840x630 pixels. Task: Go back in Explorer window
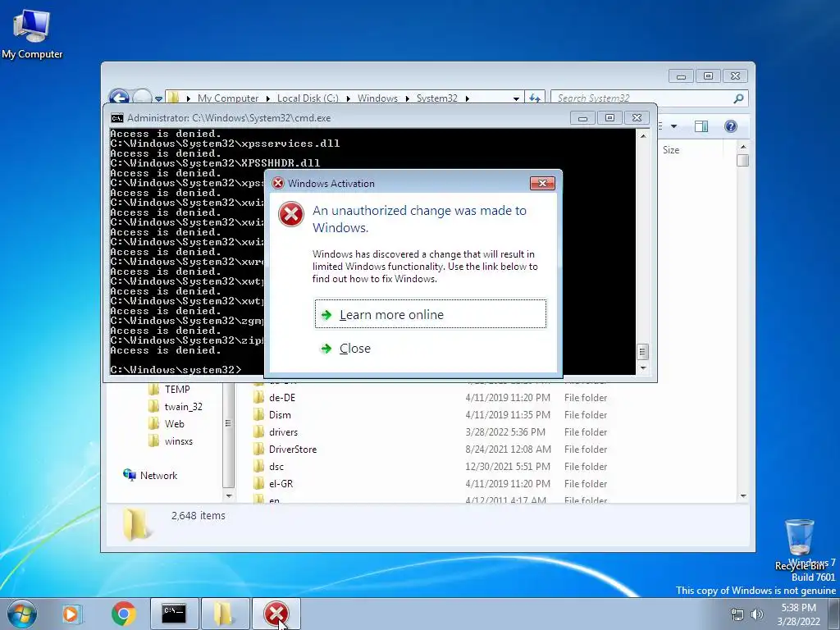pos(119,98)
